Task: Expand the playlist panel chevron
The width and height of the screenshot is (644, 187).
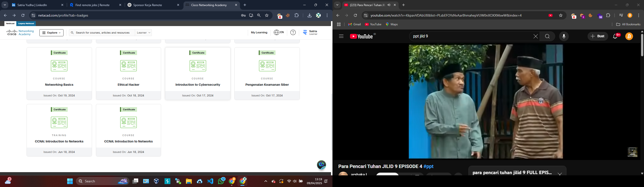Action: 560,173
